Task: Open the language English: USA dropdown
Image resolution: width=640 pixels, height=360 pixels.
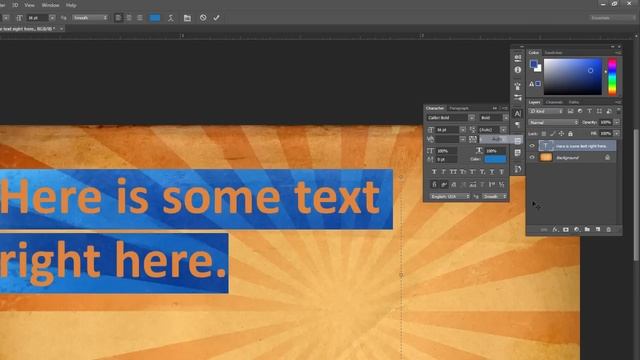Action: click(449, 196)
